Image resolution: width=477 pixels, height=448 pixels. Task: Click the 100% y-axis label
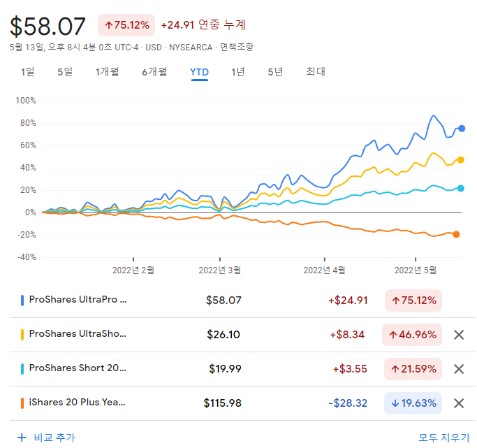coord(26,101)
